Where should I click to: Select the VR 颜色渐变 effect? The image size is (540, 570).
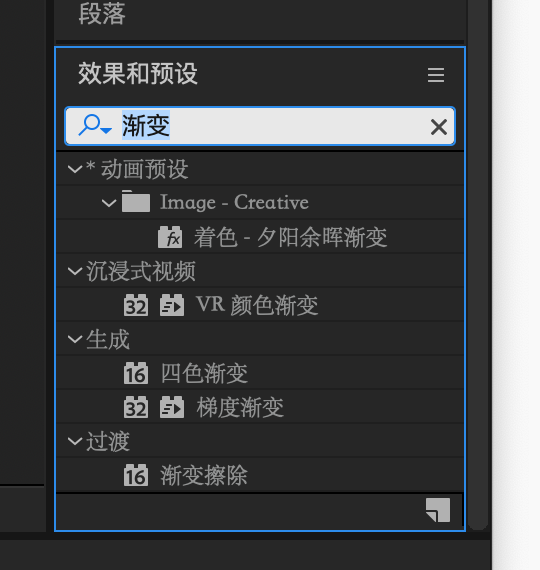257,305
